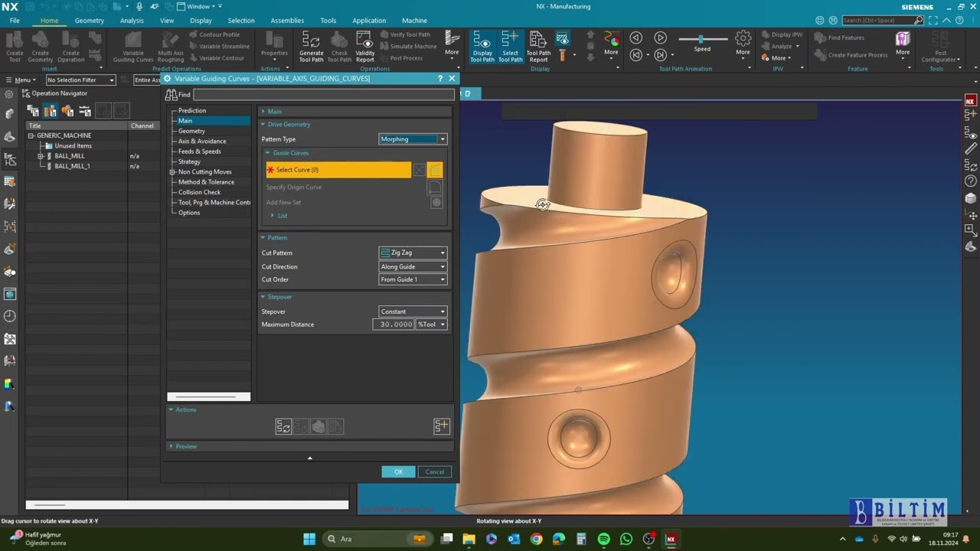Screen dimensions: 980x551
Task: Open the Stepover Constant dropdown
Action: 413,311
